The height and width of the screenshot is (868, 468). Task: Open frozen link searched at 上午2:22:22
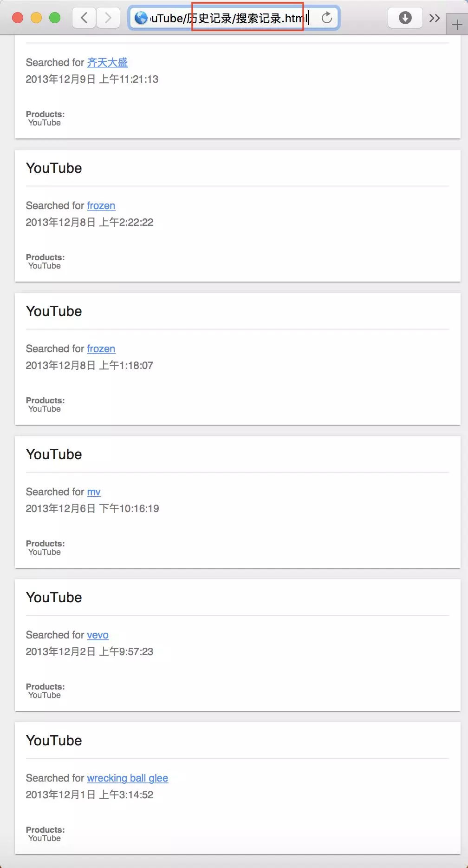101,205
